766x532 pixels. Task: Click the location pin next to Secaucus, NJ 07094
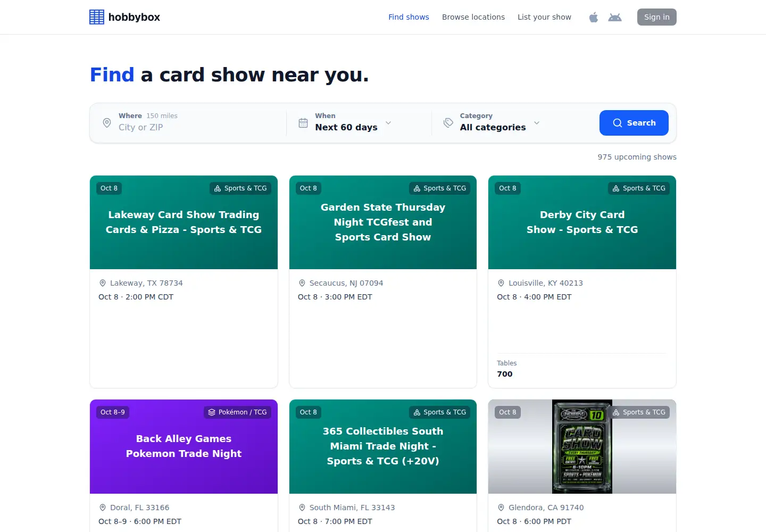tap(302, 283)
